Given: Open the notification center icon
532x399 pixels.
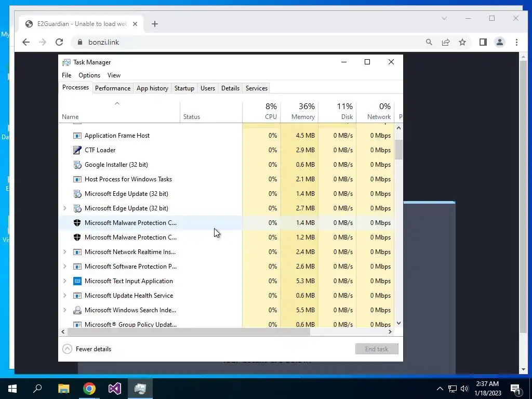Looking at the screenshot, I should 515,389.
